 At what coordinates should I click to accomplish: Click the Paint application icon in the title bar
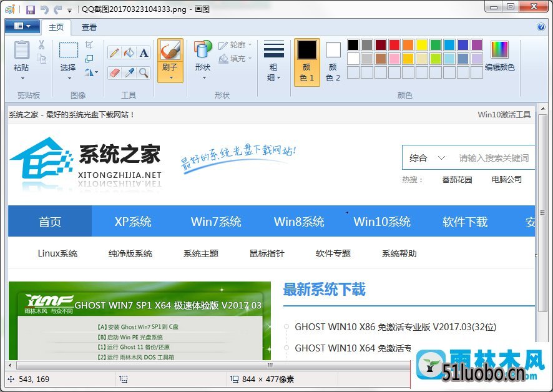[10, 9]
